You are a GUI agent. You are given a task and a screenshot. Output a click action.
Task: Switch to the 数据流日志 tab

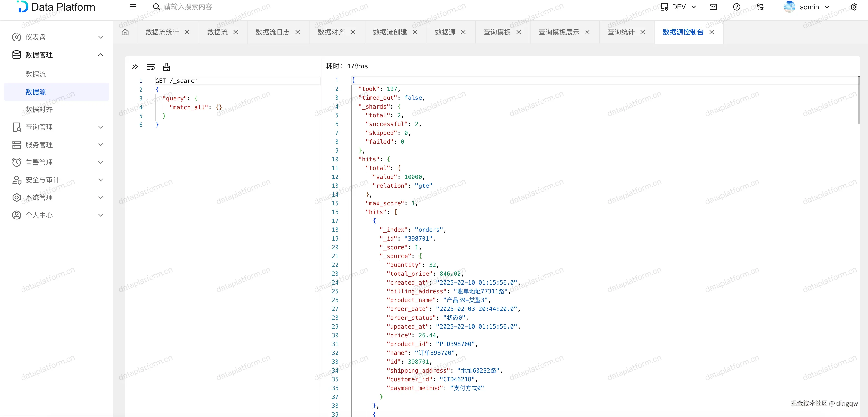coord(272,32)
